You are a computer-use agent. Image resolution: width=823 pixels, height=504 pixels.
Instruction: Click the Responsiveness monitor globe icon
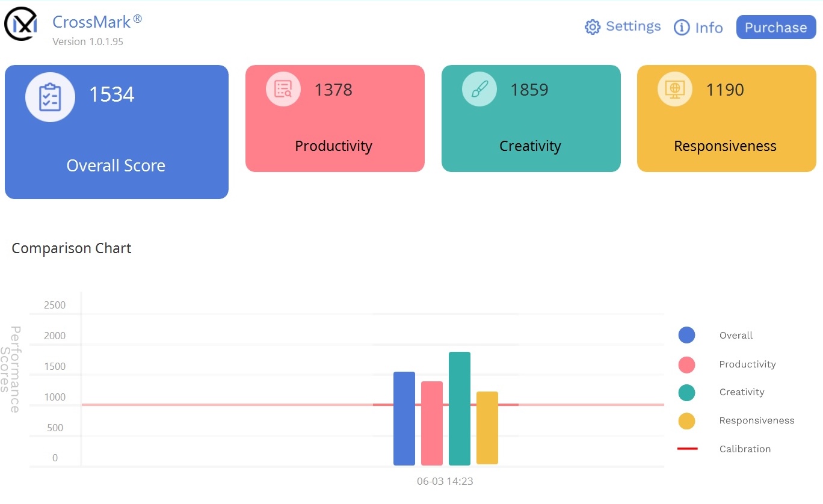pos(675,90)
